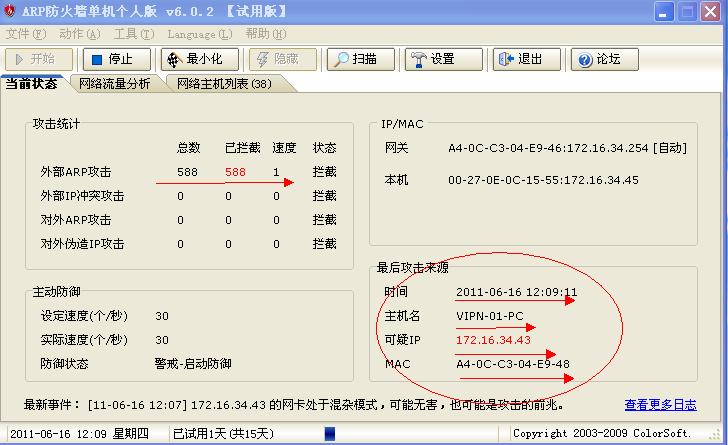Click the hostname VIPN-01-PC
This screenshot has width=728, height=445.
coord(490,316)
